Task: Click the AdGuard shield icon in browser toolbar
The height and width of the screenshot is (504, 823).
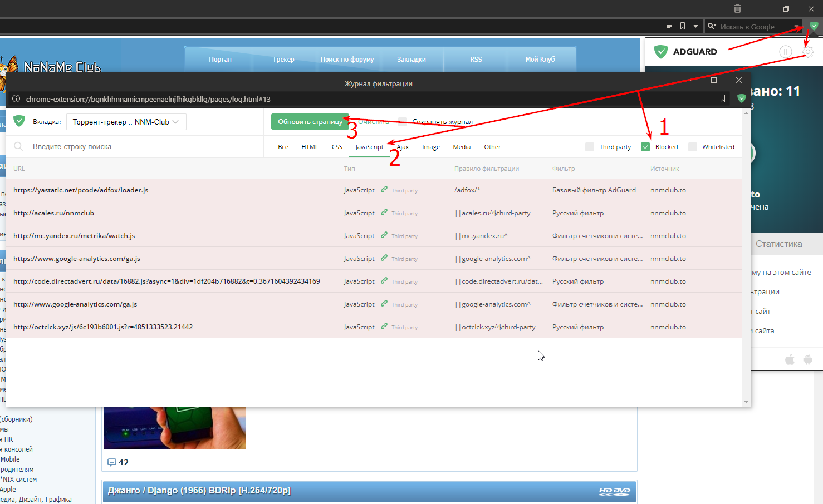Action: [813, 26]
